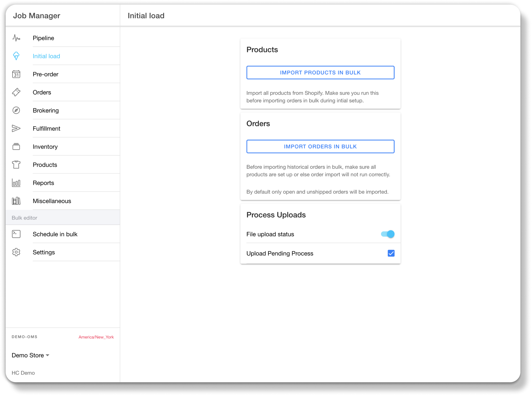Turn off File upload status toggle
532x396 pixels.
pyautogui.click(x=388, y=234)
